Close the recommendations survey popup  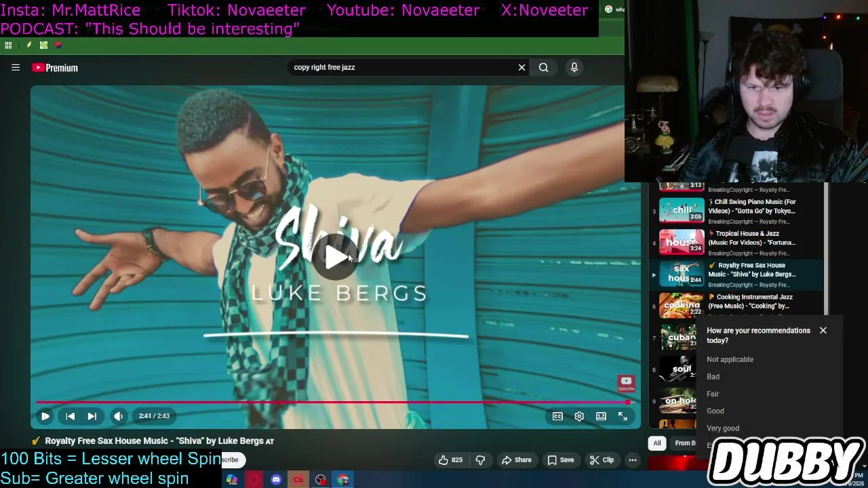823,331
